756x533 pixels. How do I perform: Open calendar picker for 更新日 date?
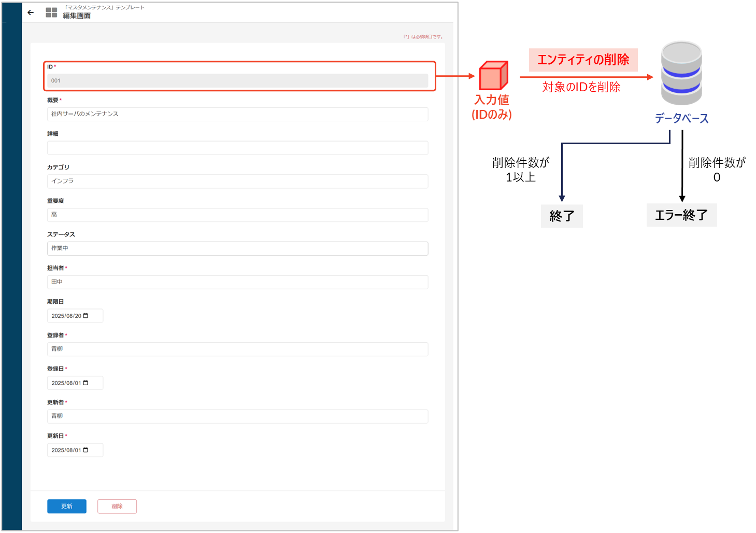(x=85, y=450)
